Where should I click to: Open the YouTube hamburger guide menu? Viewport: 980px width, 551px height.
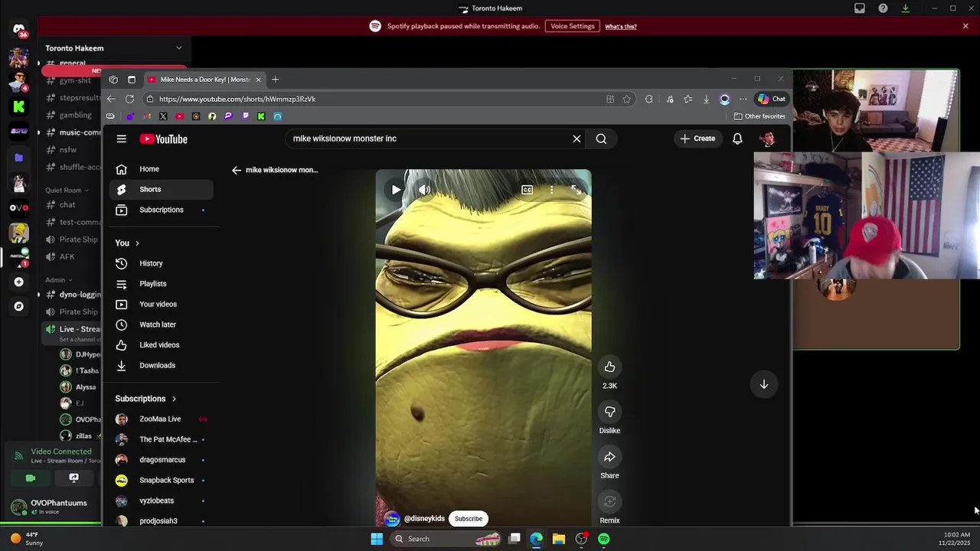[x=121, y=139]
